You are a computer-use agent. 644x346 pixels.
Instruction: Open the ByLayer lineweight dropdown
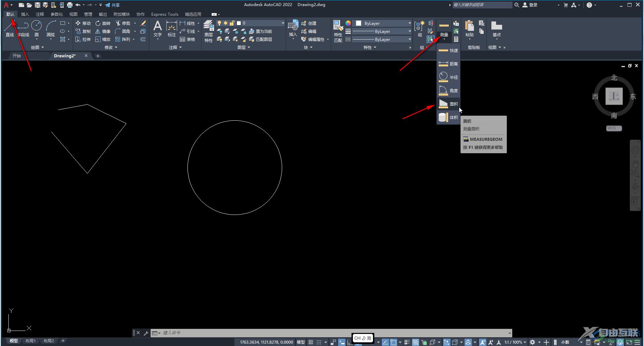pyautogui.click(x=381, y=31)
